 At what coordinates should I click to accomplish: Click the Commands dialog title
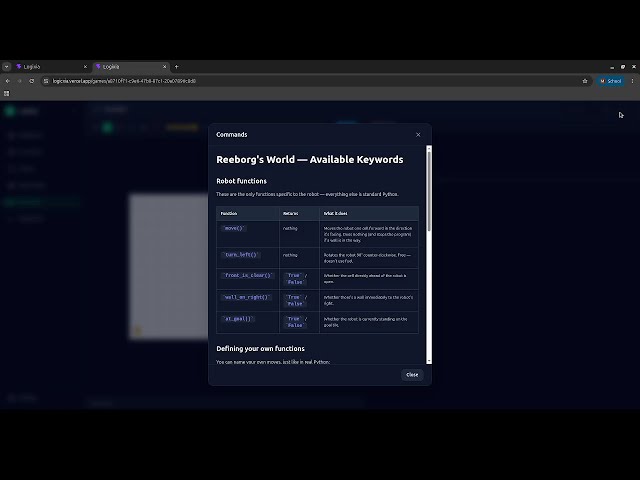click(x=231, y=135)
